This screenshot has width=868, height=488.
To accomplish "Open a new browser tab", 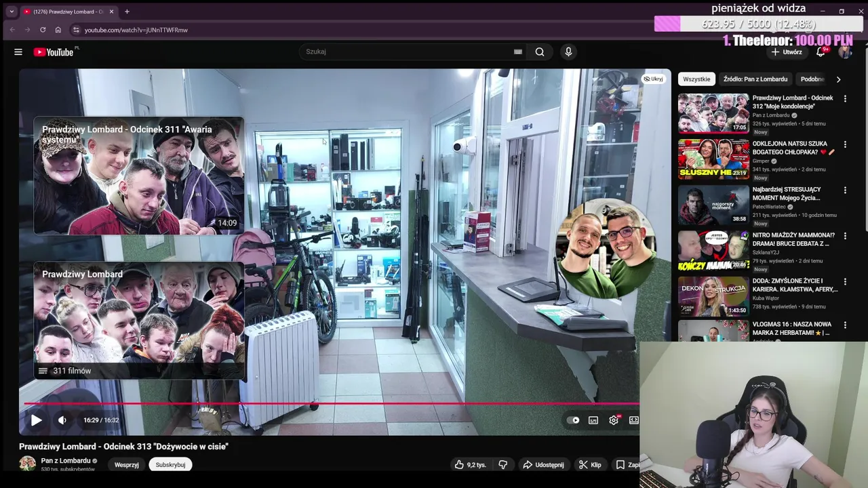I will 127,12.
